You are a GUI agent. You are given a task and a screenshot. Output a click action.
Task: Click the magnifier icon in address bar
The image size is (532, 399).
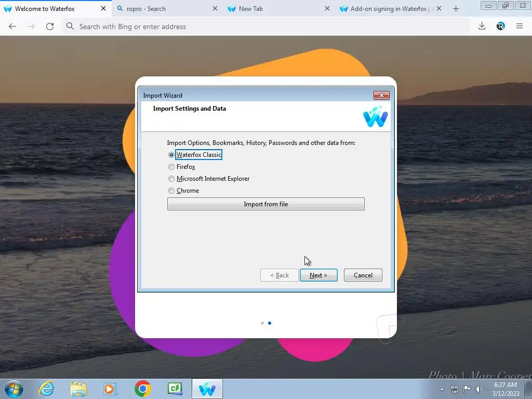pos(70,26)
